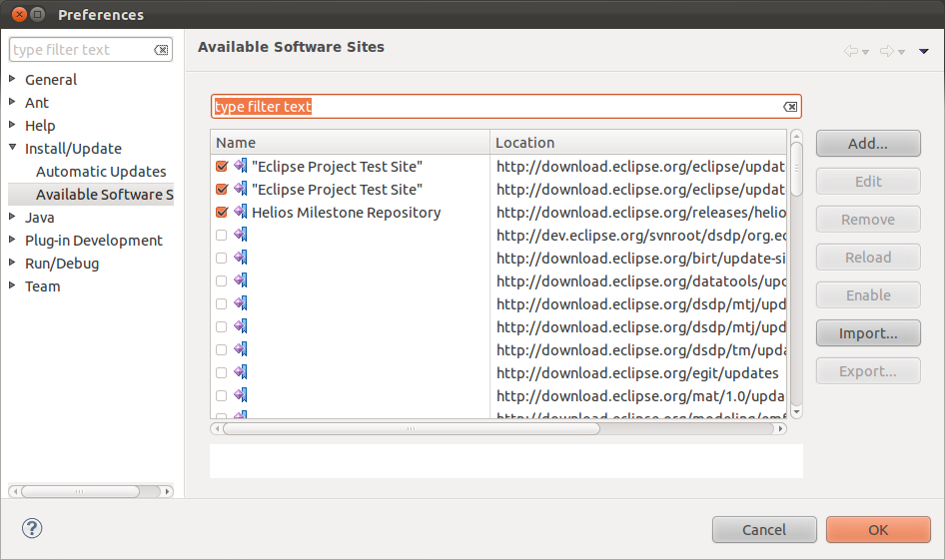Image resolution: width=945 pixels, height=560 pixels.
Task: Enable checkbox for dev.eclipse.org svnroot site
Action: pos(222,236)
